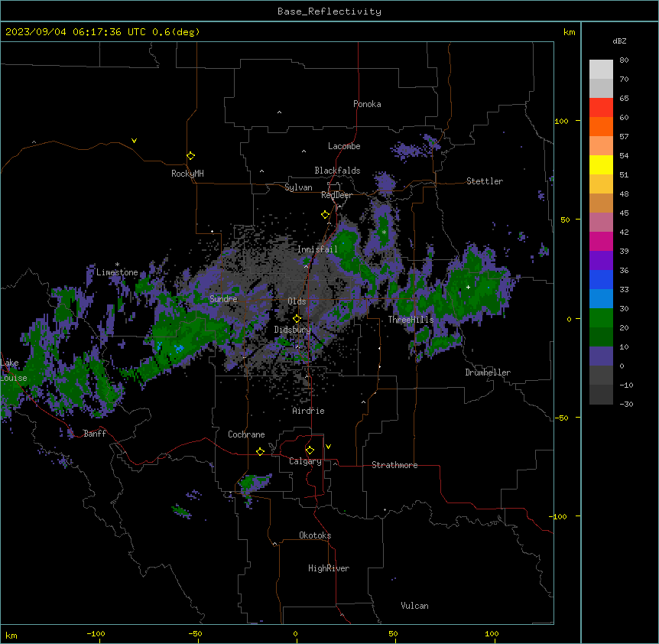The image size is (659, 644).
Task: Select the yellow diamond marker below RedDeer
Action: (x=326, y=215)
